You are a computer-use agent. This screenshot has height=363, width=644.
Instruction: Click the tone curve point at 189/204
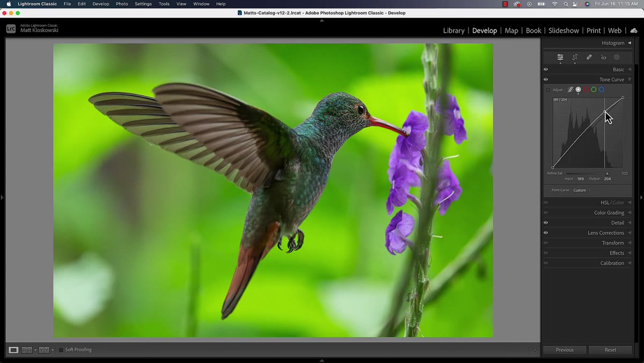(605, 112)
